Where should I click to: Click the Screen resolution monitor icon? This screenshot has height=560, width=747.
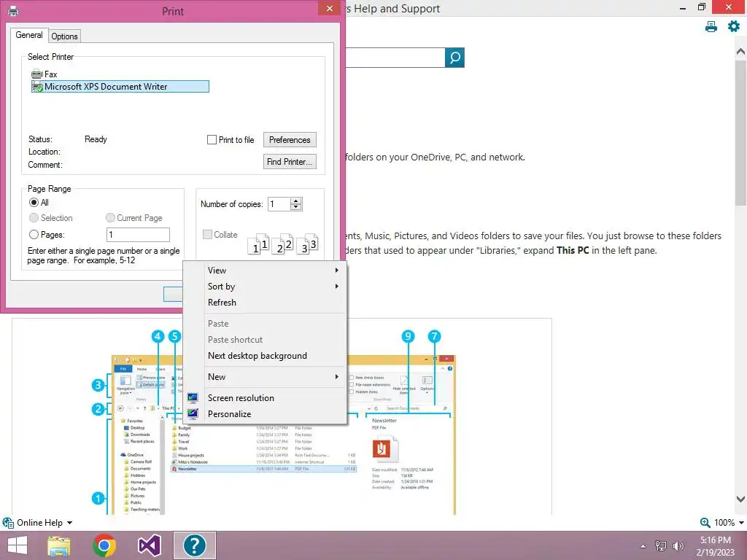click(193, 397)
